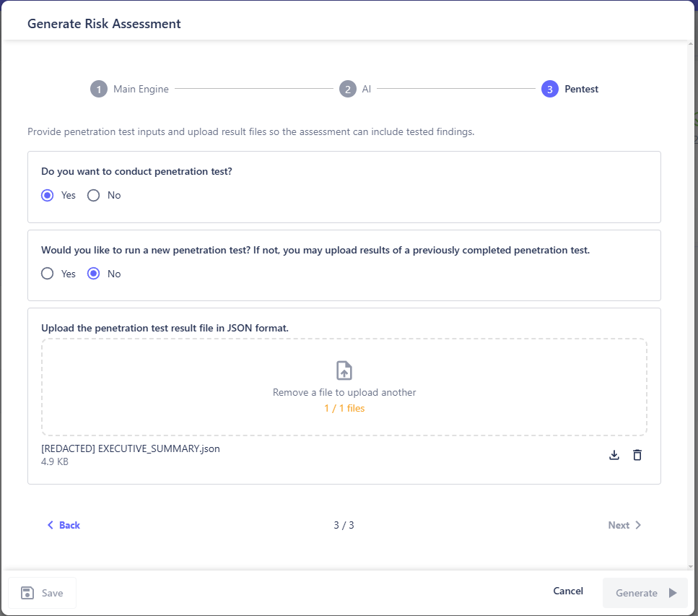Image resolution: width=698 pixels, height=616 pixels.
Task: Click the step 2 circle icon
Action: pos(348,89)
